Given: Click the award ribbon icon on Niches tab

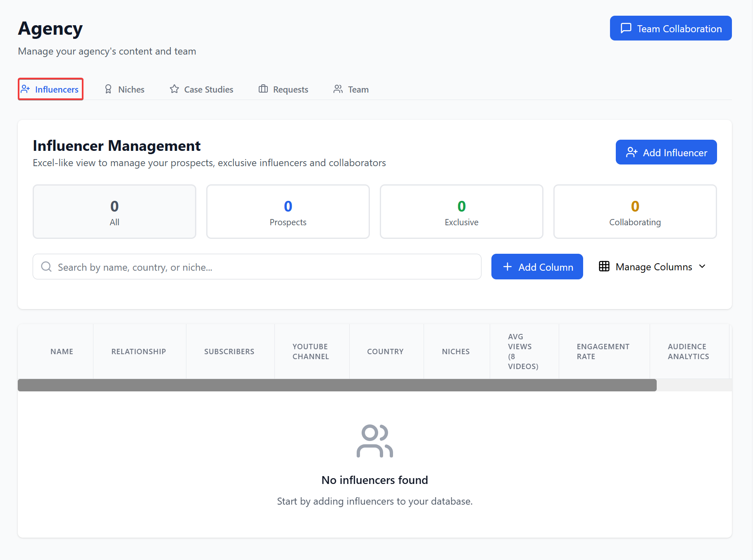Looking at the screenshot, I should [x=108, y=89].
